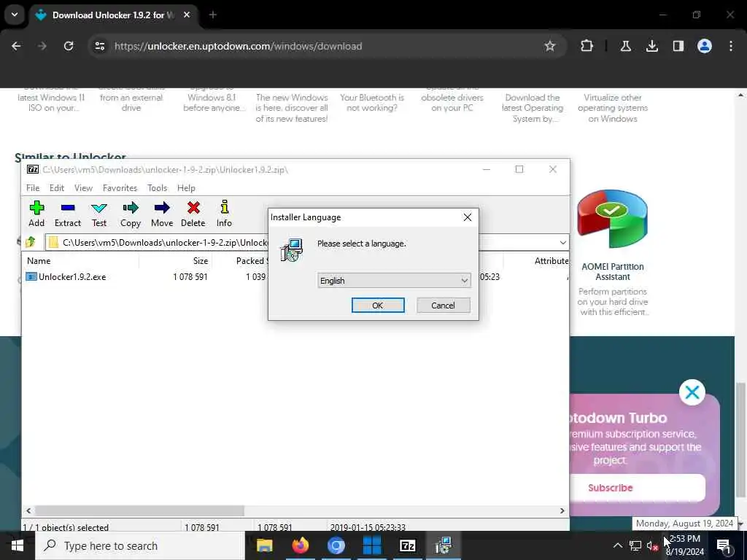Select Unlocker1.9.2.exe in the file list
The height and width of the screenshot is (560, 747).
point(72,276)
